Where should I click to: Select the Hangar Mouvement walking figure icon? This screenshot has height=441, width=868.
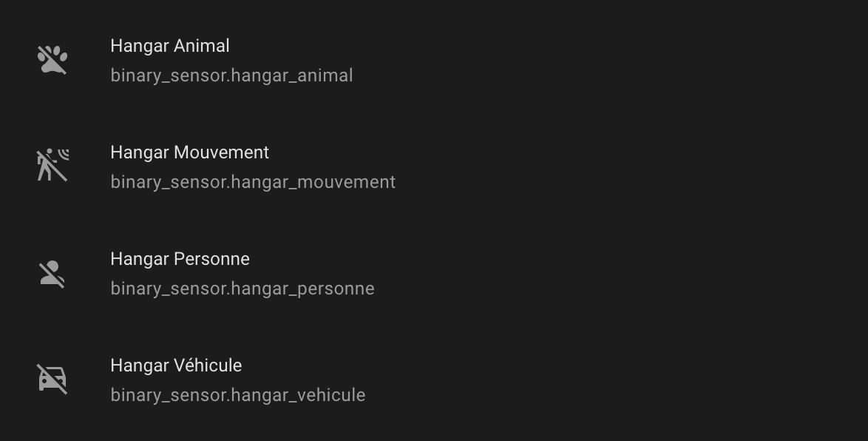[x=52, y=166]
